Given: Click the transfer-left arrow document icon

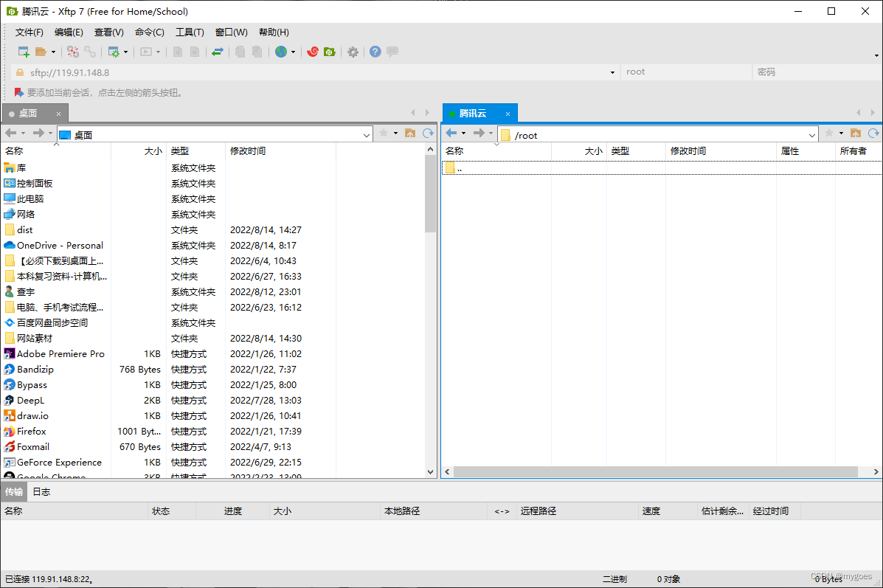Looking at the screenshot, I should 177,52.
